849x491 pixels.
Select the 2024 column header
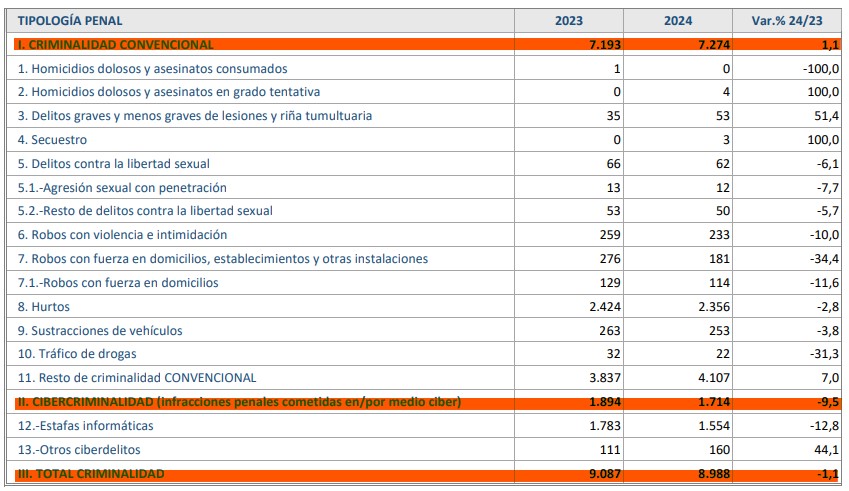pyautogui.click(x=678, y=21)
